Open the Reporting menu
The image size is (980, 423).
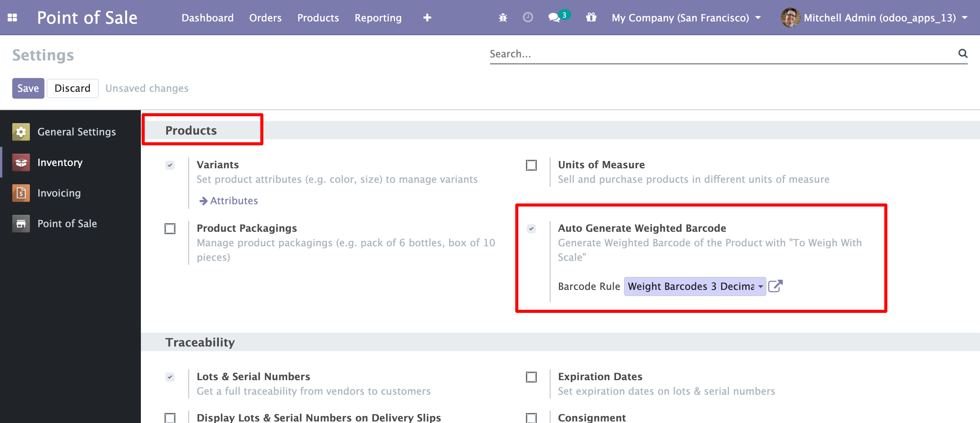point(378,18)
